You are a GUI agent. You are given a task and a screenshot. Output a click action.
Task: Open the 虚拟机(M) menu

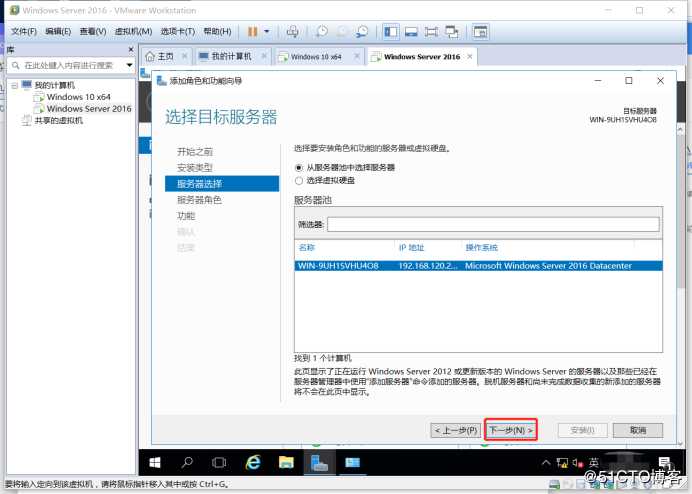click(x=133, y=31)
